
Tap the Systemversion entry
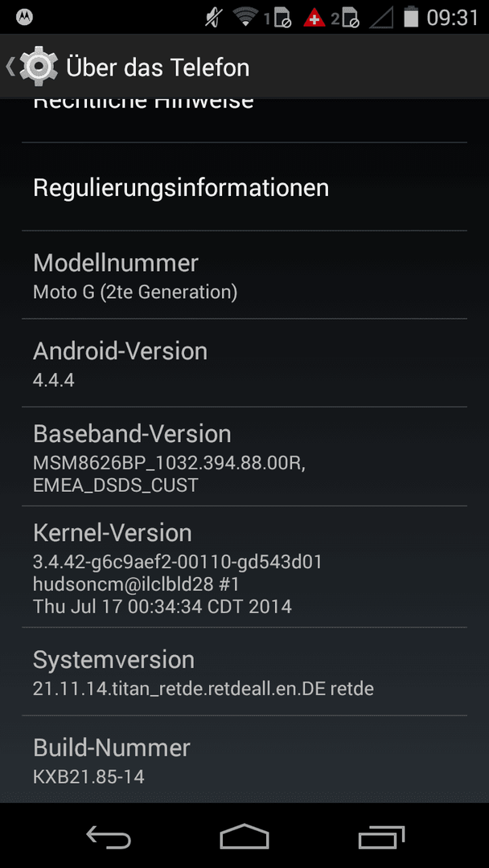(244, 671)
